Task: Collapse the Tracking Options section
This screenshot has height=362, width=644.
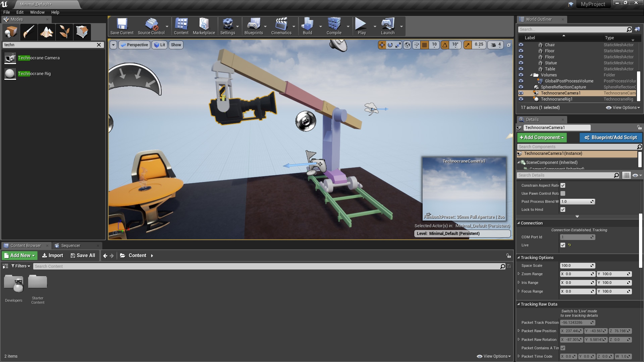Action: pos(519,257)
